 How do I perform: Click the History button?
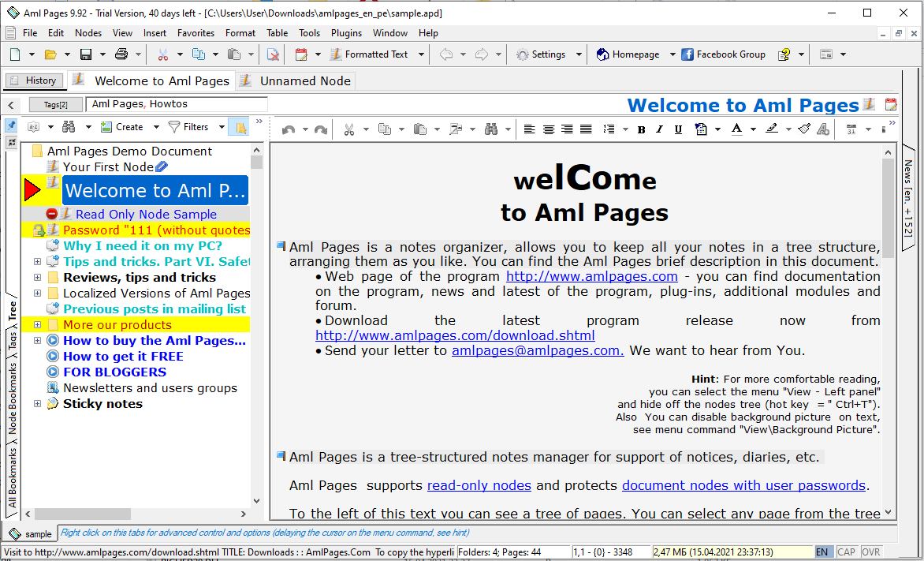34,80
